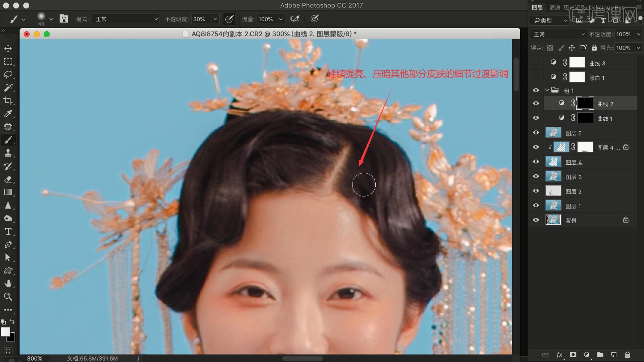
Task: Switch to the 通道 tab
Action: click(x=554, y=7)
